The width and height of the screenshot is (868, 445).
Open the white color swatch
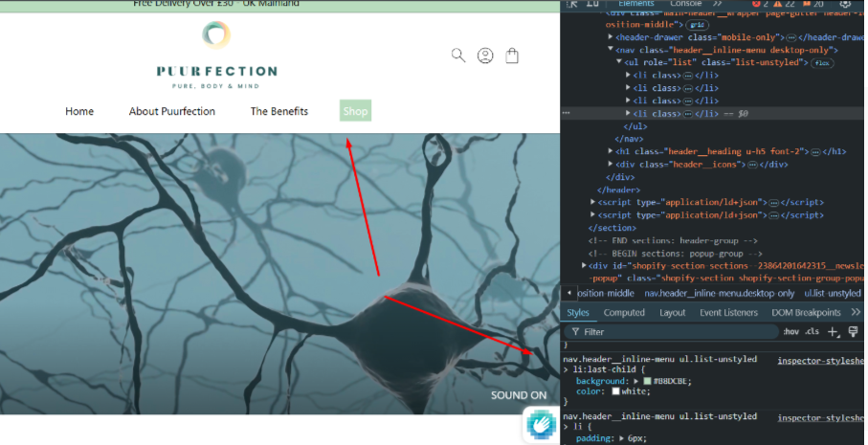[615, 391]
